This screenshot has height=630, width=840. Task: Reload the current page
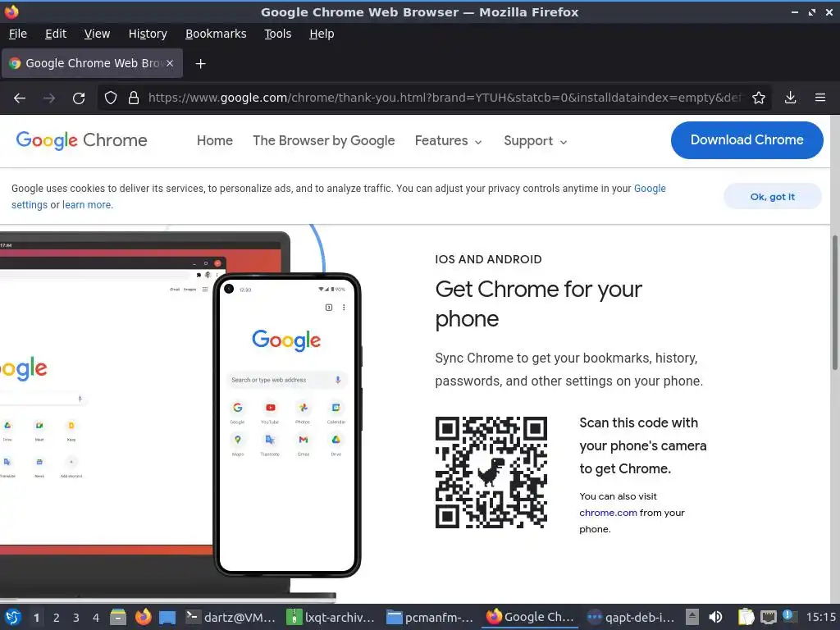click(79, 98)
